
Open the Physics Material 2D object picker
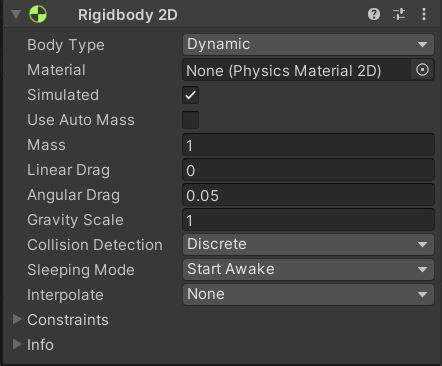coord(422,70)
